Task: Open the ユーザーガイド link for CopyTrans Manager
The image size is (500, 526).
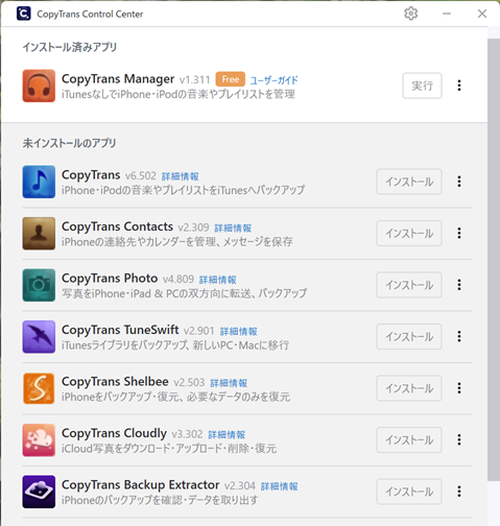Action: (x=274, y=80)
